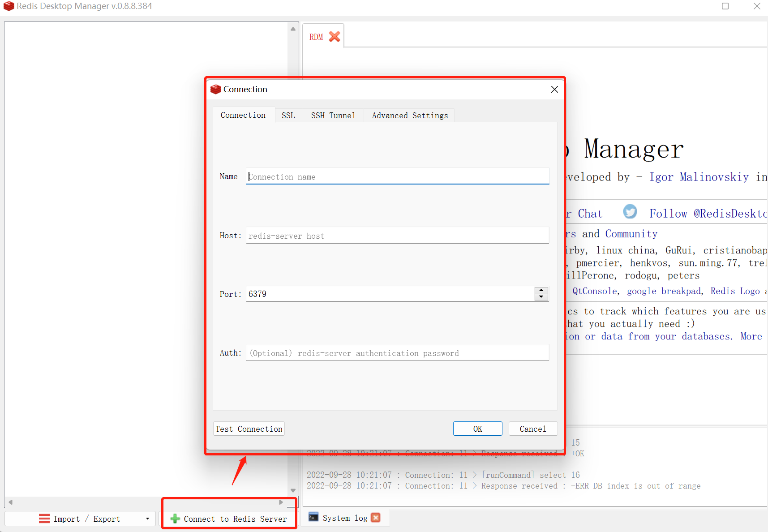
Task: Increase the port value with up arrow
Action: click(541, 291)
